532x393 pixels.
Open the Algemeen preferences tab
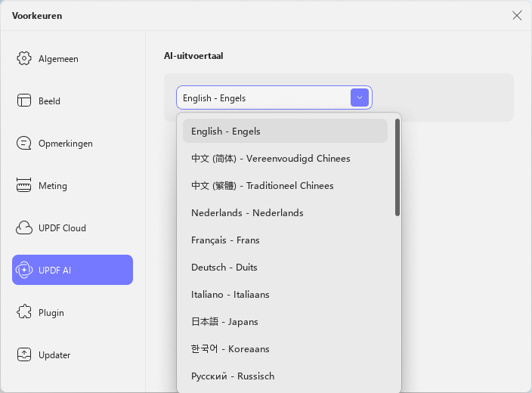73,58
